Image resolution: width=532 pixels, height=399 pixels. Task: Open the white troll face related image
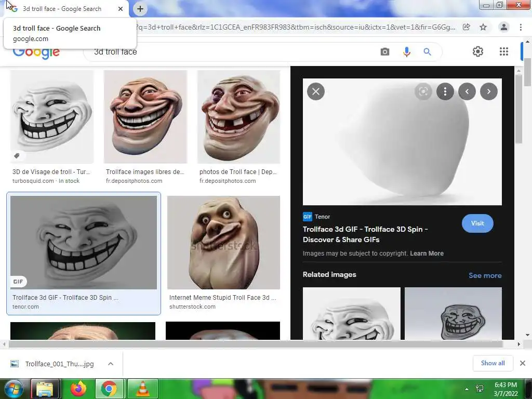pyautogui.click(x=352, y=313)
